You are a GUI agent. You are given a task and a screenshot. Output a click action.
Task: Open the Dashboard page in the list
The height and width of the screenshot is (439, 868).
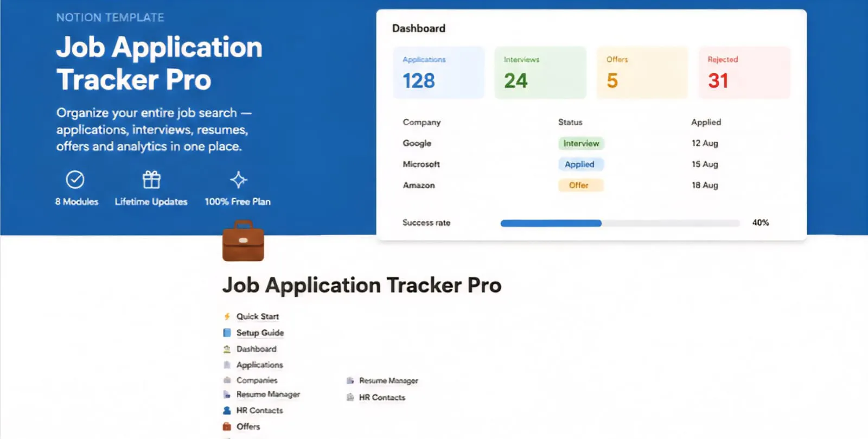(x=257, y=349)
